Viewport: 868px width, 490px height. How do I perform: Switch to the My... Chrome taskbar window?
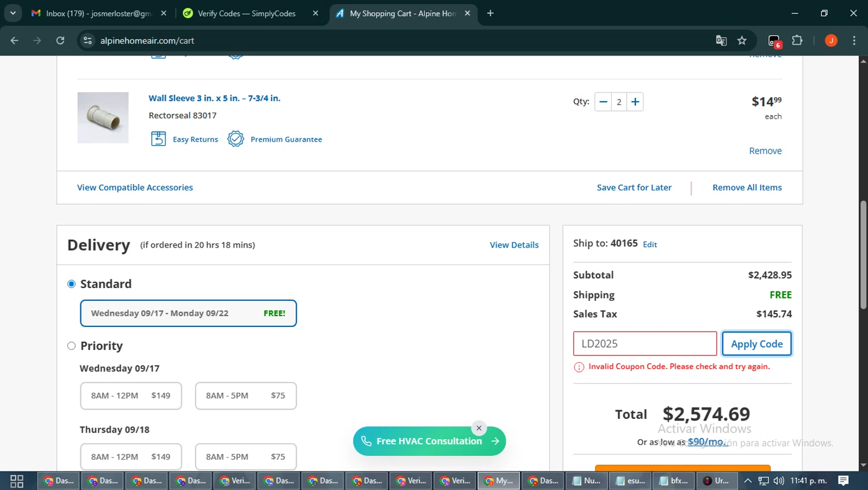point(499,481)
